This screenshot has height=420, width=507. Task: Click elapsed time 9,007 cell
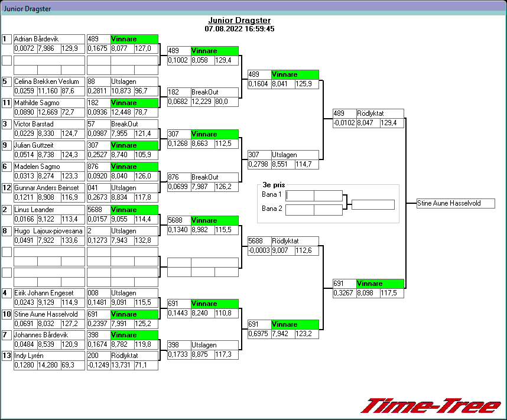click(283, 250)
